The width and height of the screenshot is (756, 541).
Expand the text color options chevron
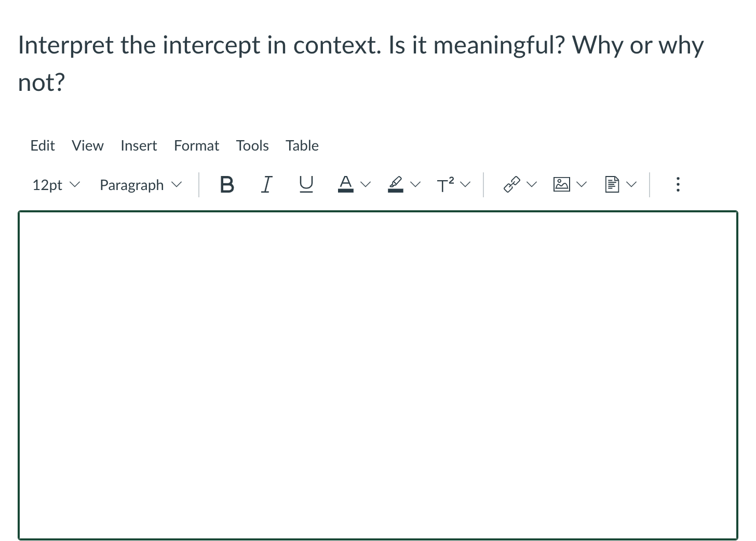click(366, 184)
